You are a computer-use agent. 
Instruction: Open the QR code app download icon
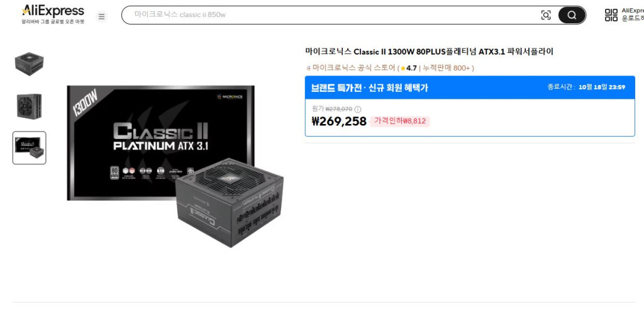click(611, 15)
